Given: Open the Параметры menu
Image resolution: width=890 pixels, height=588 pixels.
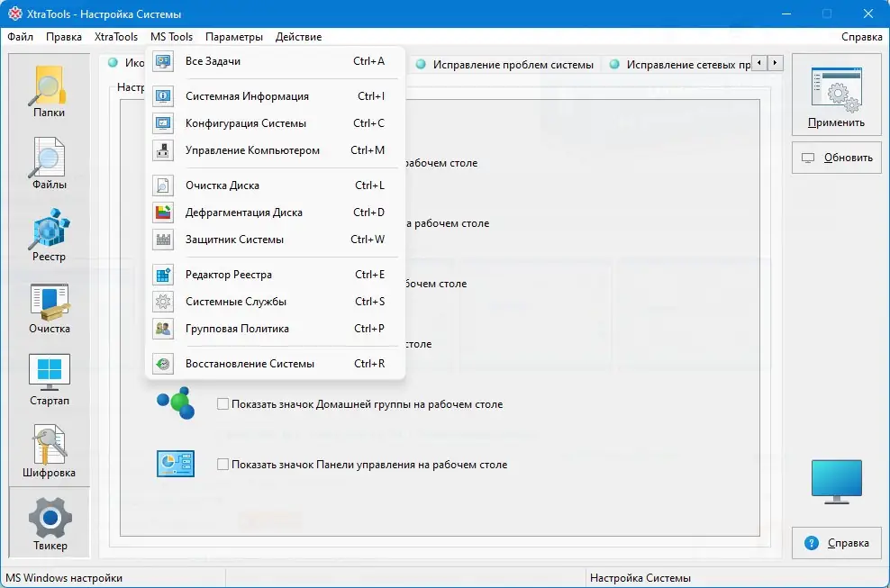Looking at the screenshot, I should [234, 37].
